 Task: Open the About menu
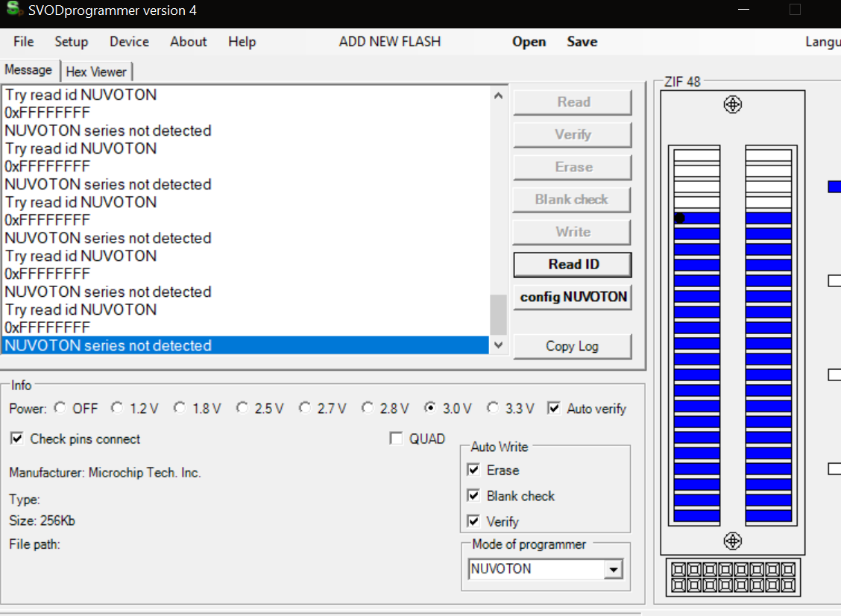[x=189, y=41]
